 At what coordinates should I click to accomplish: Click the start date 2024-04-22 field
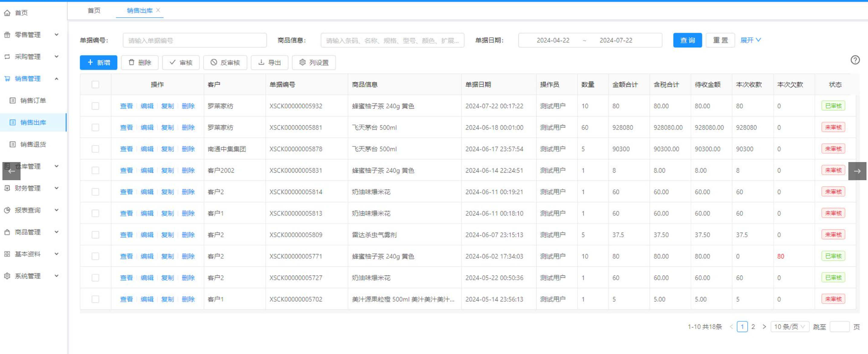coord(553,40)
